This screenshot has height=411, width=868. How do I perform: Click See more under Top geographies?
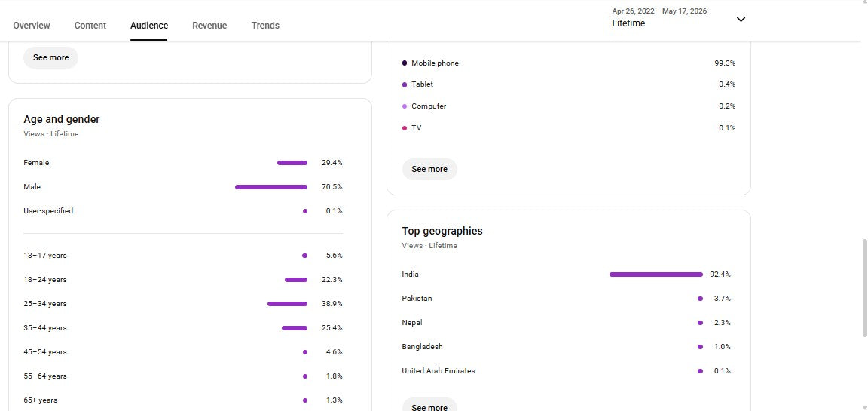[x=429, y=406]
